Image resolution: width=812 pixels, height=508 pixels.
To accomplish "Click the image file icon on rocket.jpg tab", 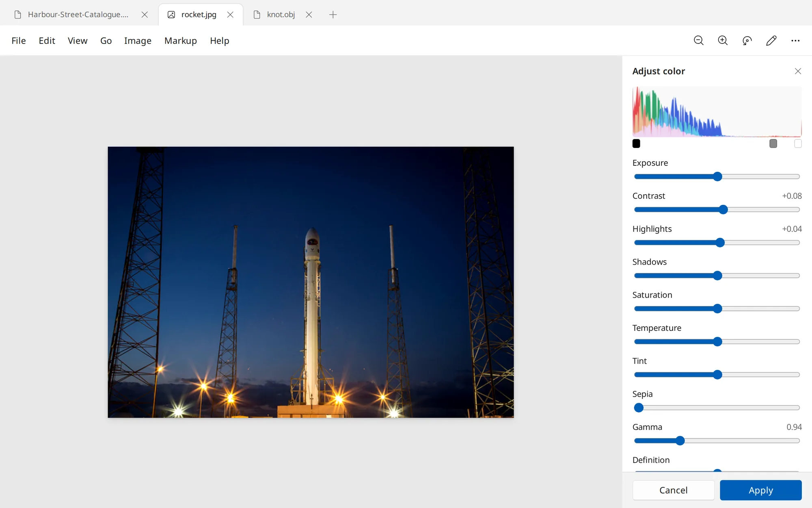I will (x=171, y=15).
